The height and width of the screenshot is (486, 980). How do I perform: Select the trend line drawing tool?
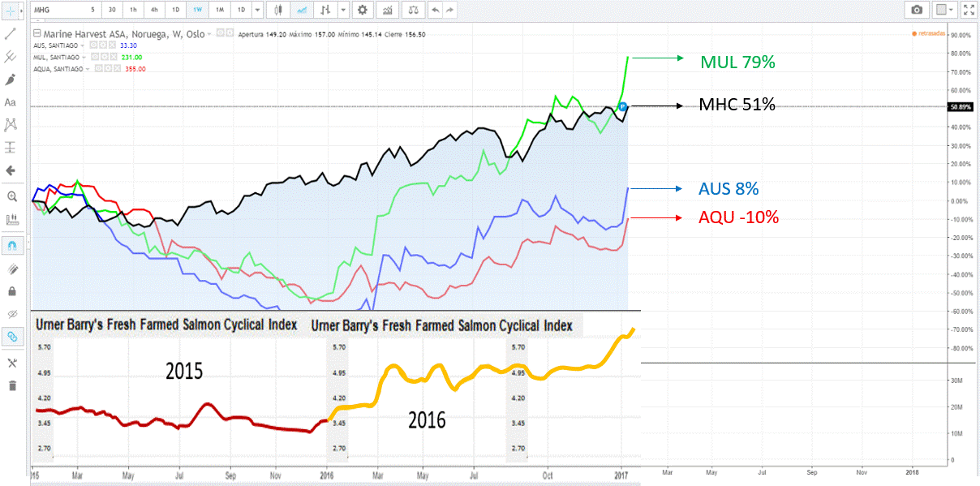click(x=11, y=34)
